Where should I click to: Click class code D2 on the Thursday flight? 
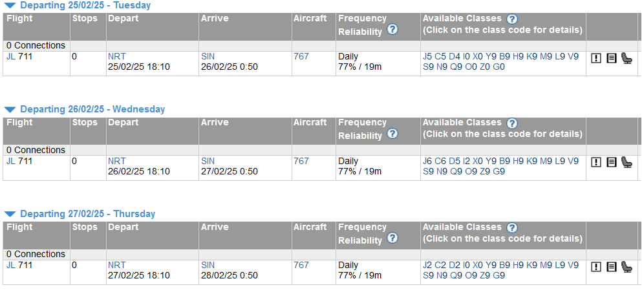pos(455,265)
